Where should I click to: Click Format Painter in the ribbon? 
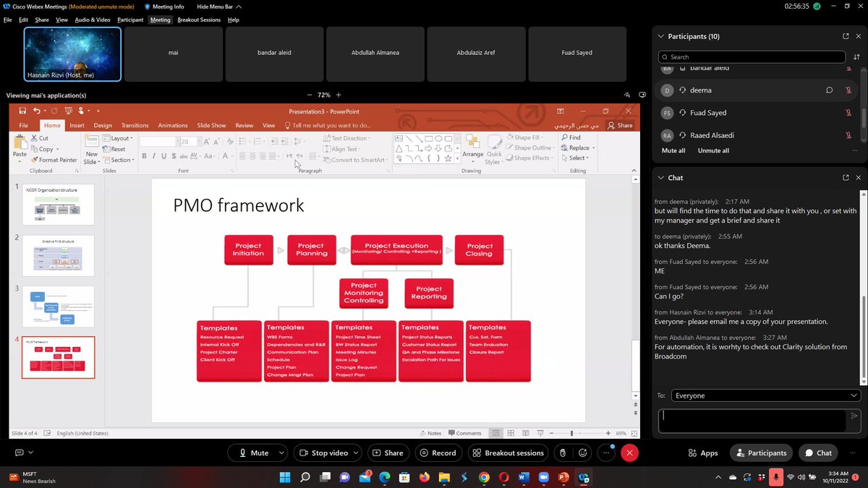point(54,160)
